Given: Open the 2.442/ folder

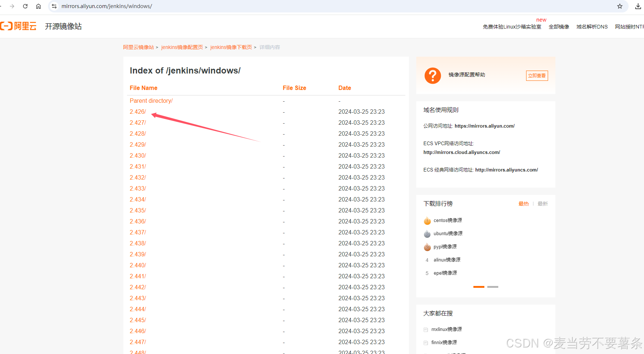Looking at the screenshot, I should pos(138,287).
